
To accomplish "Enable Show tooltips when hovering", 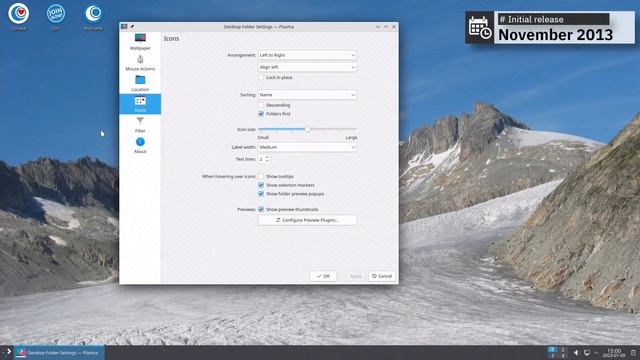I will coord(261,176).
